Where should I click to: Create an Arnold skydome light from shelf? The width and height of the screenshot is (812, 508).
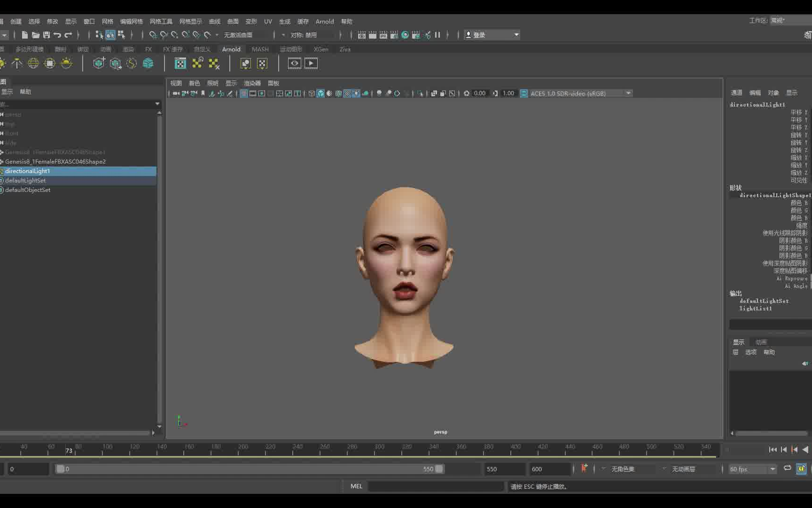click(33, 63)
